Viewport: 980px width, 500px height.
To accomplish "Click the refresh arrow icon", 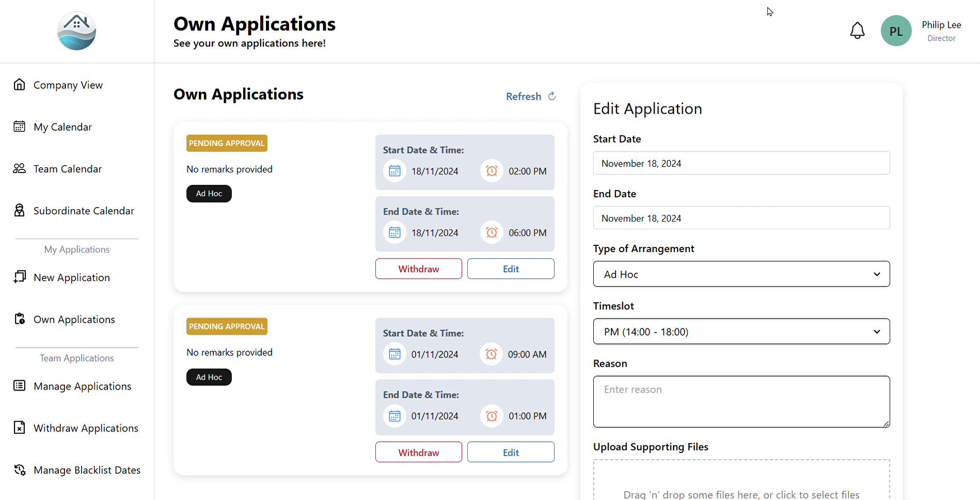I will (x=552, y=97).
